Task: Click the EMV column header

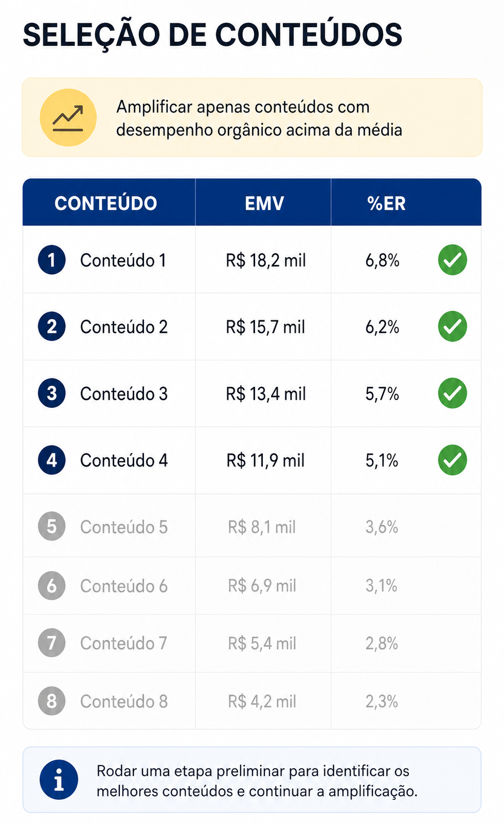Action: pyautogui.click(x=264, y=203)
